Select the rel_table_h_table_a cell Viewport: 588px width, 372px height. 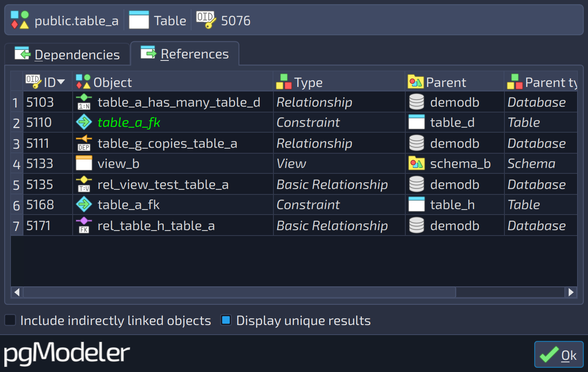coord(173,225)
